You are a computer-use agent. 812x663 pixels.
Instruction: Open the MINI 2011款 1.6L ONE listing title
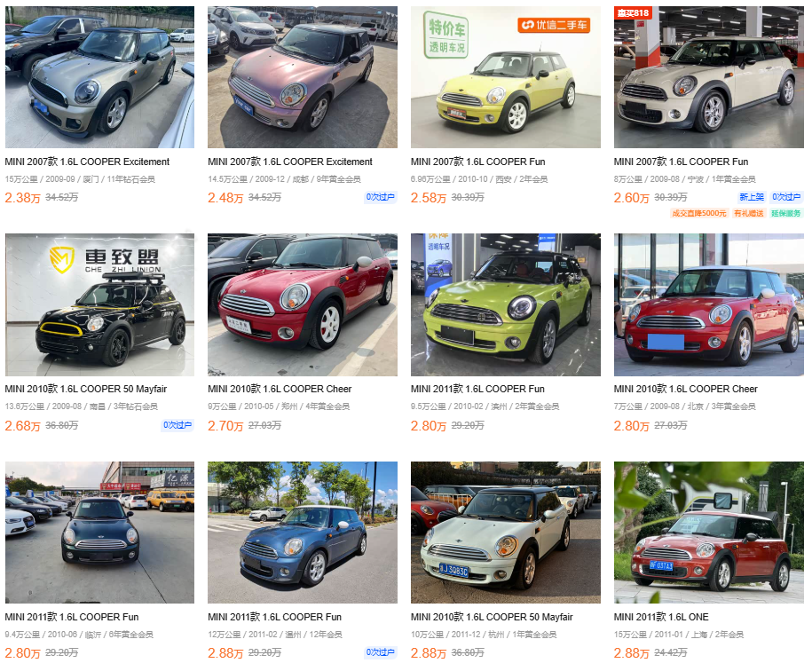pyautogui.click(x=661, y=617)
